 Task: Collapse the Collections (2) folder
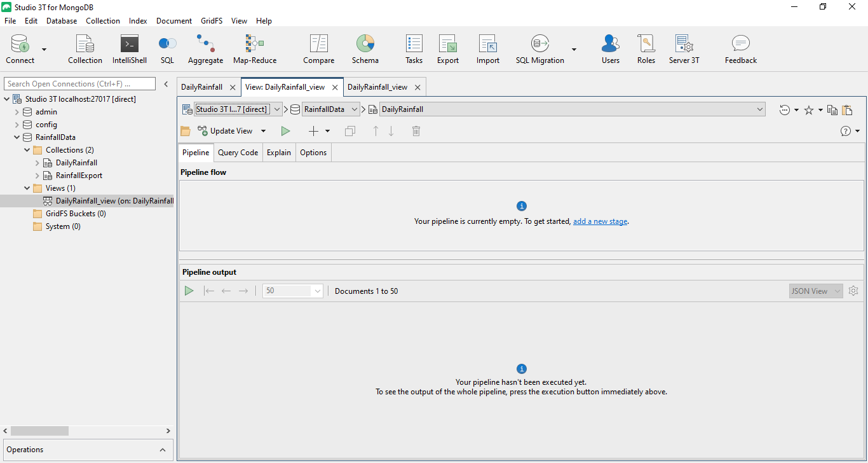click(x=27, y=149)
